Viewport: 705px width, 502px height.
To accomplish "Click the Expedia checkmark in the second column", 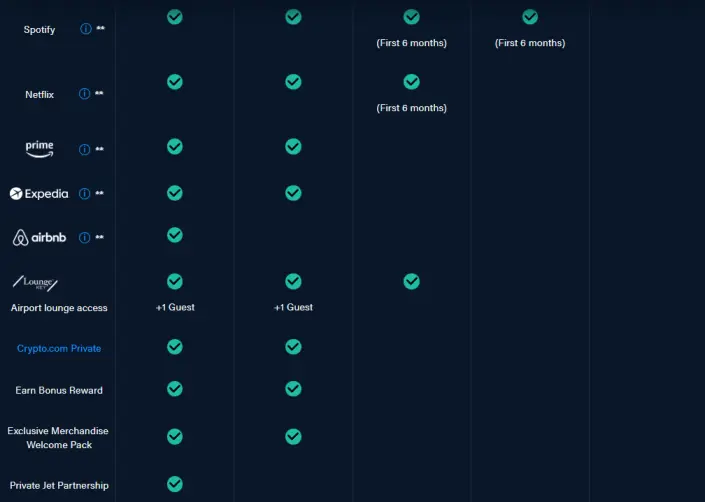I will (x=293, y=193).
